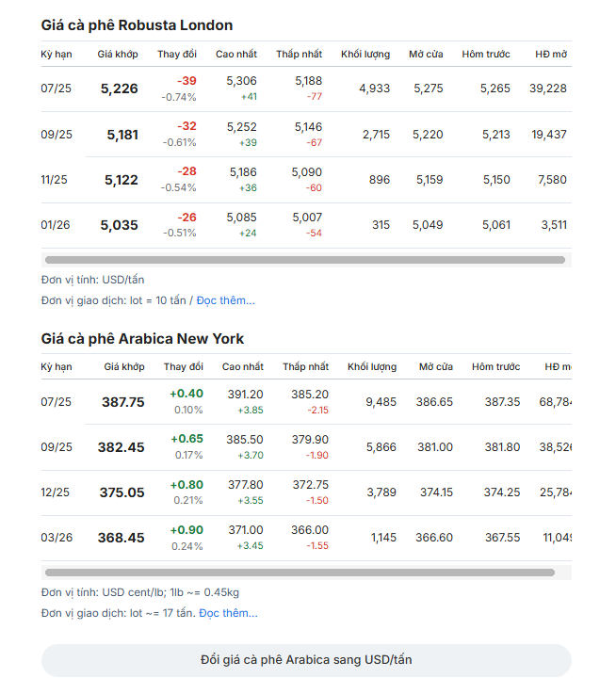Open the Robusta 'Đọc thêm...' link

coord(225,300)
